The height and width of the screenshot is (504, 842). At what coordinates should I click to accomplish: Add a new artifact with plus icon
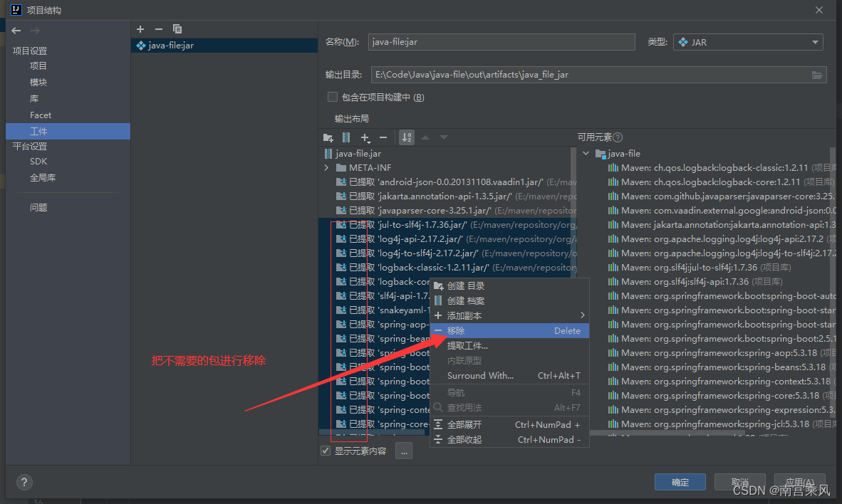140,29
